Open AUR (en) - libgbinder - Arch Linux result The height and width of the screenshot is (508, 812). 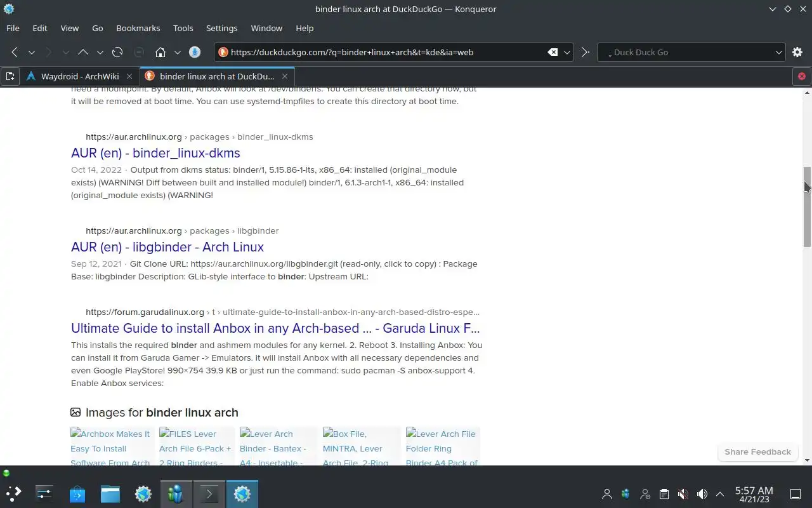167,247
